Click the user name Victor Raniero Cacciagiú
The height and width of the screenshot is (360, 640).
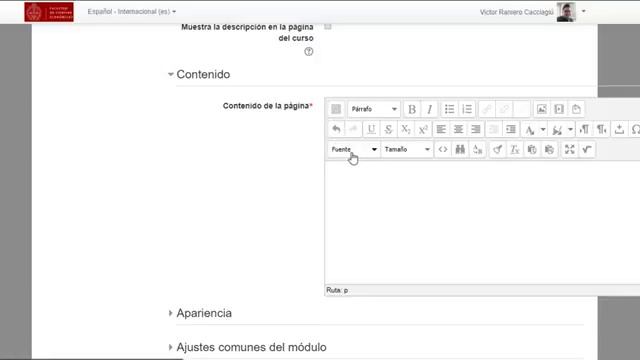[517, 12]
